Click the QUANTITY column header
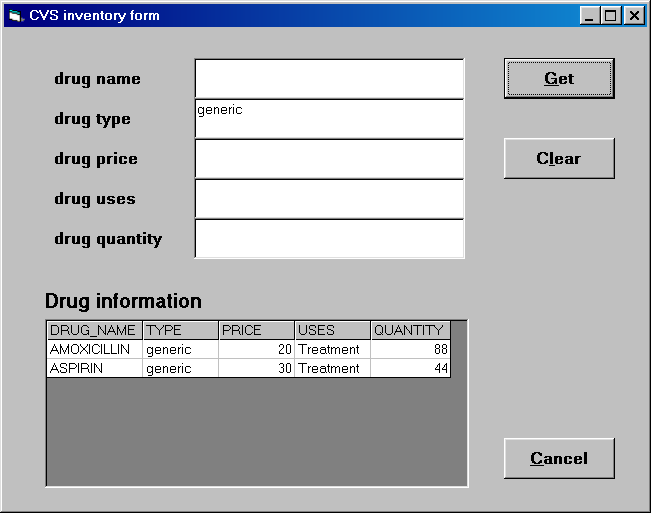651x513 pixels. click(x=411, y=330)
